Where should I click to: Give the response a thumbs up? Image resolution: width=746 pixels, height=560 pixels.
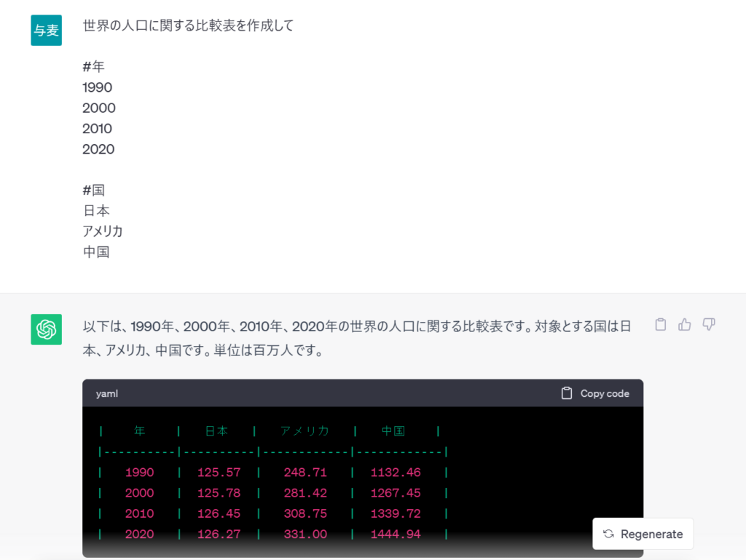click(685, 324)
